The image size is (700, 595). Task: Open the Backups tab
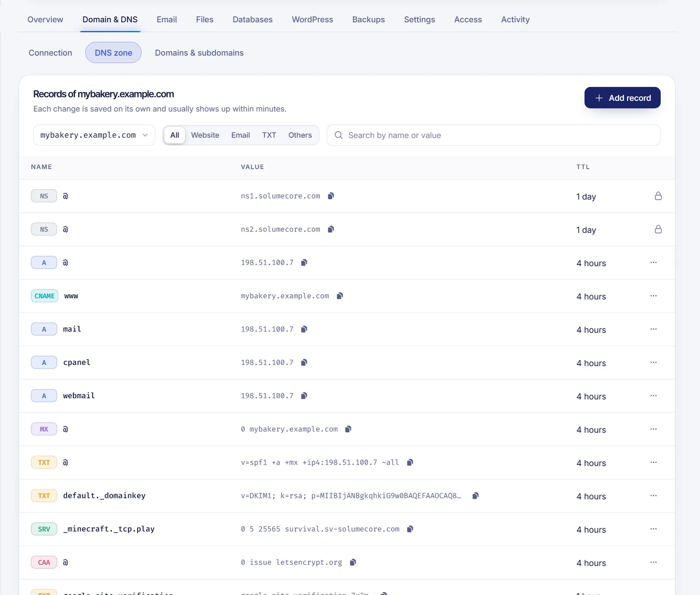[368, 20]
